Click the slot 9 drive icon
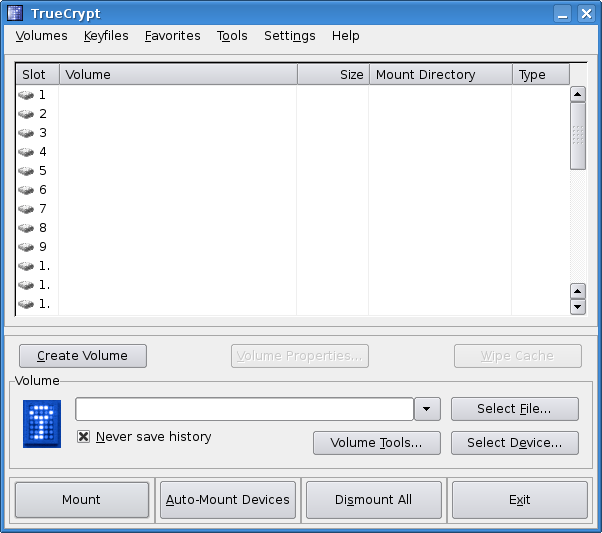 [x=26, y=247]
